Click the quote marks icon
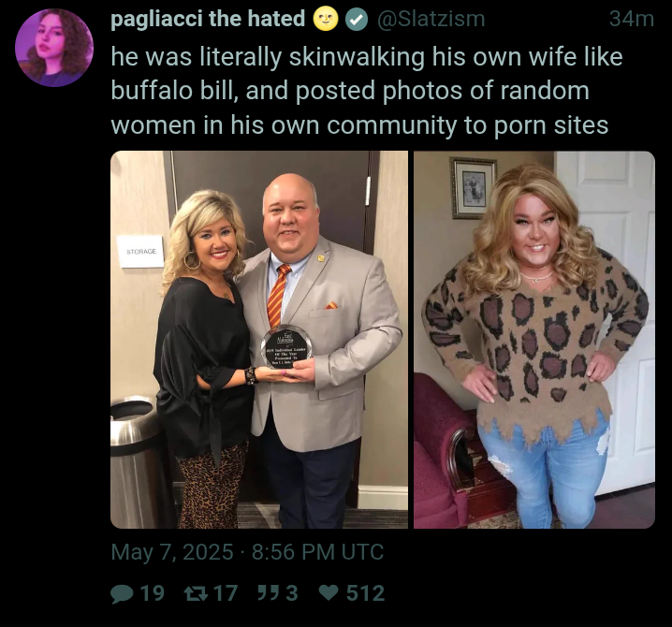Image resolution: width=672 pixels, height=627 pixels. tap(270, 593)
